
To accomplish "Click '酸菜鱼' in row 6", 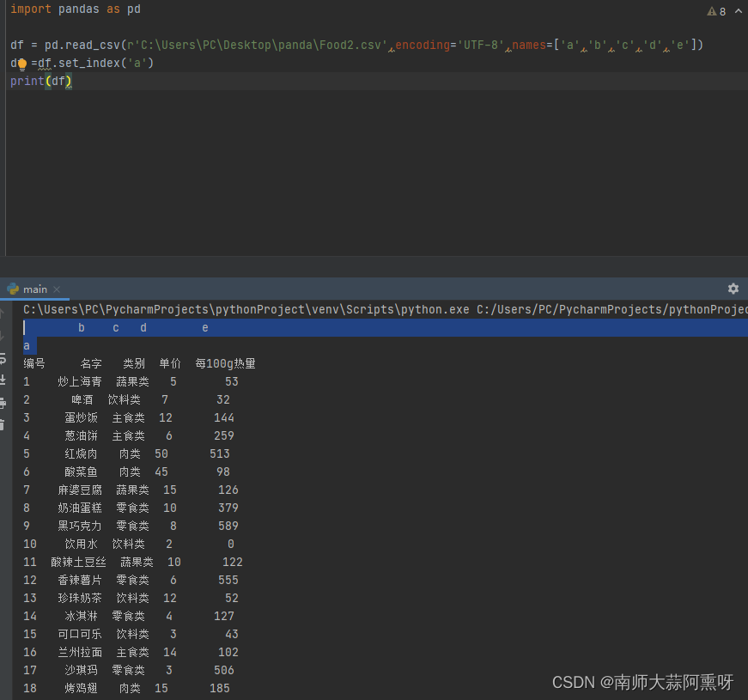I will pyautogui.click(x=81, y=472).
